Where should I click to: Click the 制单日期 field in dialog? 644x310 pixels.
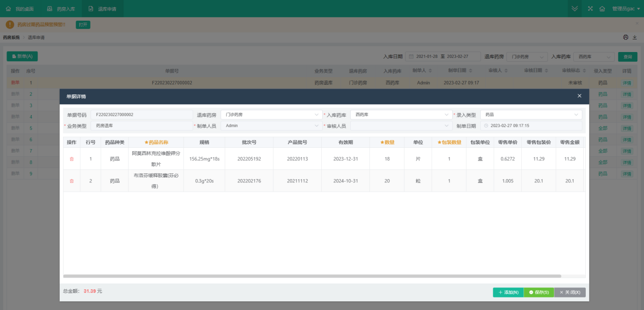(x=531, y=126)
